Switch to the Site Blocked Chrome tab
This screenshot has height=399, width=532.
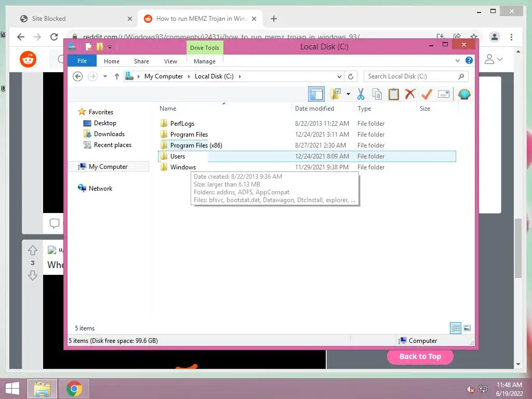click(x=48, y=19)
